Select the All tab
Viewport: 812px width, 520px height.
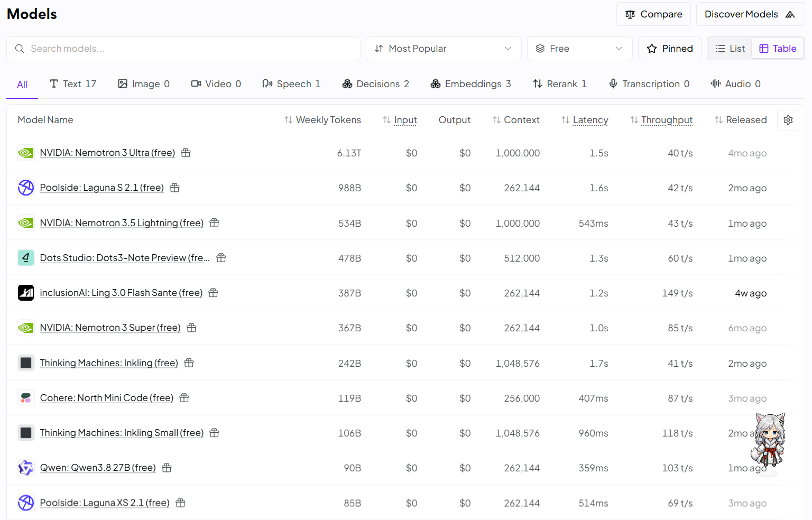(22, 84)
